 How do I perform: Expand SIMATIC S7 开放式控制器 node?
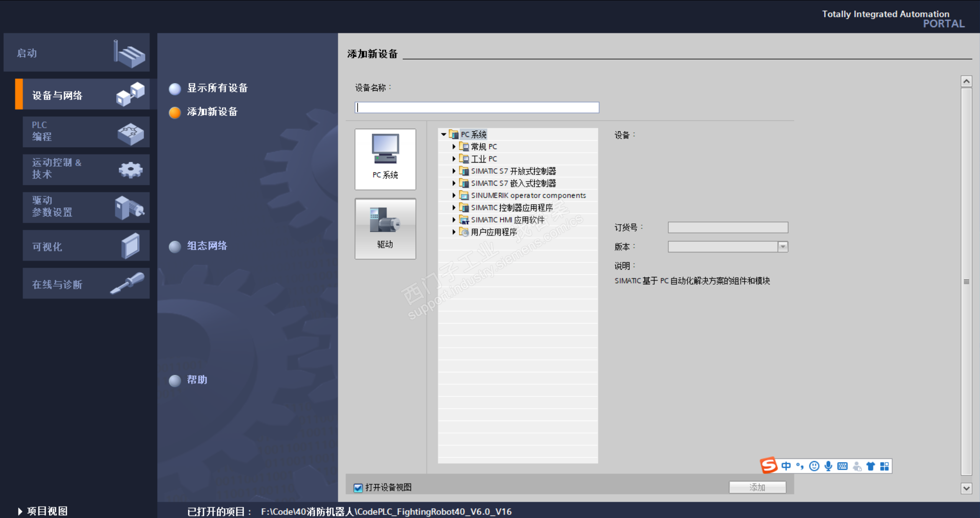(x=454, y=171)
